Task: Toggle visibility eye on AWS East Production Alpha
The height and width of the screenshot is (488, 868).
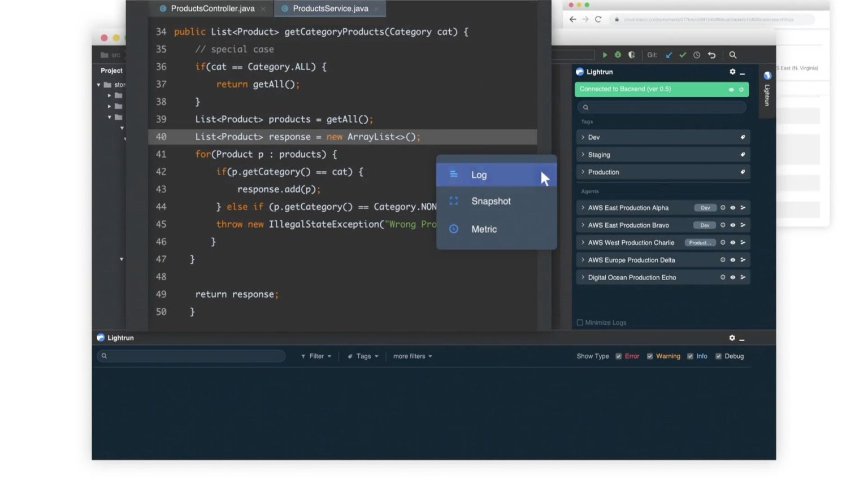Action: [x=732, y=207]
